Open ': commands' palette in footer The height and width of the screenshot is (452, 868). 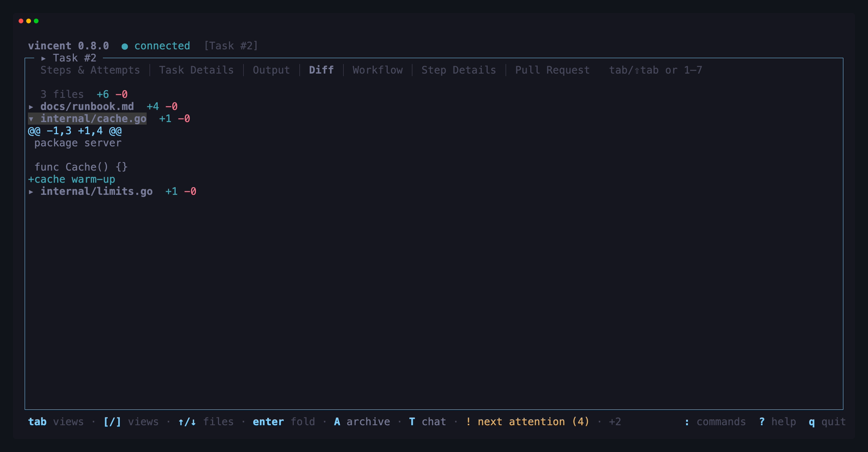tap(715, 422)
